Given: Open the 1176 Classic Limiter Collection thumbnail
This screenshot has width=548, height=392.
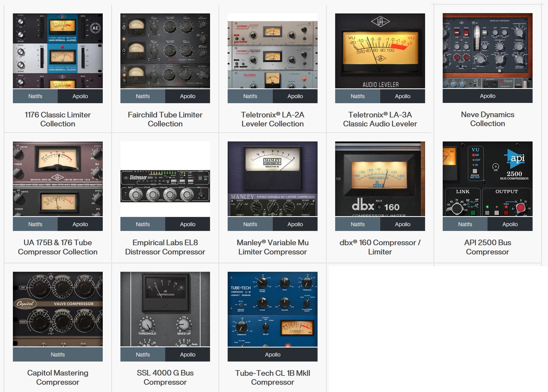Looking at the screenshot, I should 58,51.
